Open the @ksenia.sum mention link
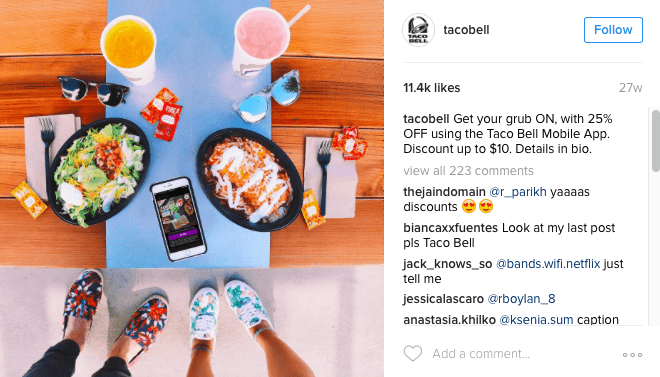 (536, 320)
